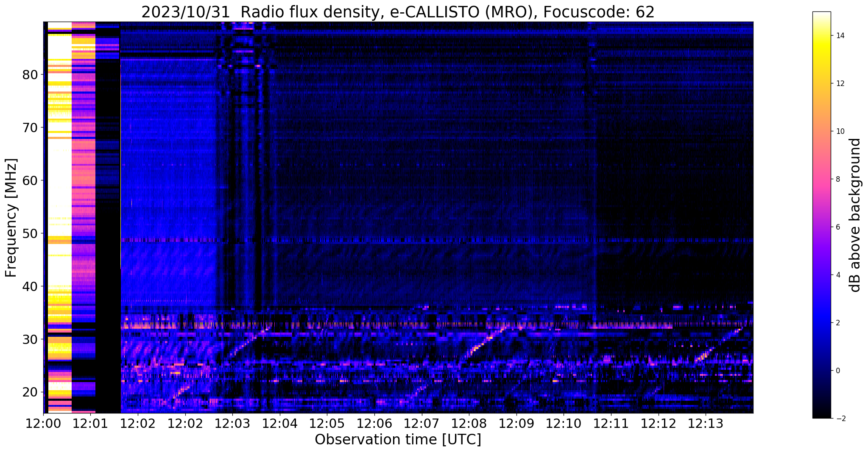Click the 10 value on the colorbar scale

point(840,132)
